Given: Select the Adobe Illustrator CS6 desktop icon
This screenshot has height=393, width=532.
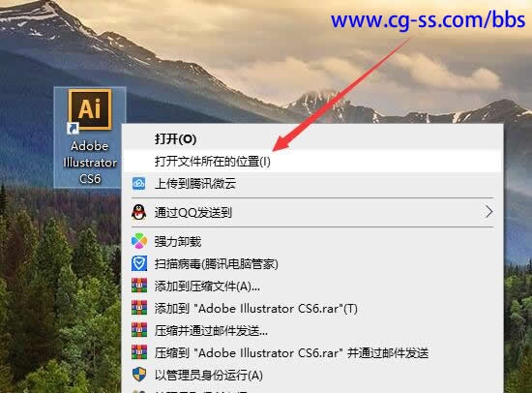Looking at the screenshot, I should (x=90, y=136).
